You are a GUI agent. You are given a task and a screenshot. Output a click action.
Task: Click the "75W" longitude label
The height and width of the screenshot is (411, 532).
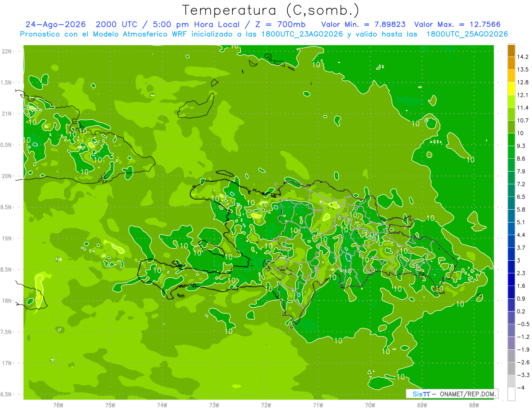click(110, 405)
